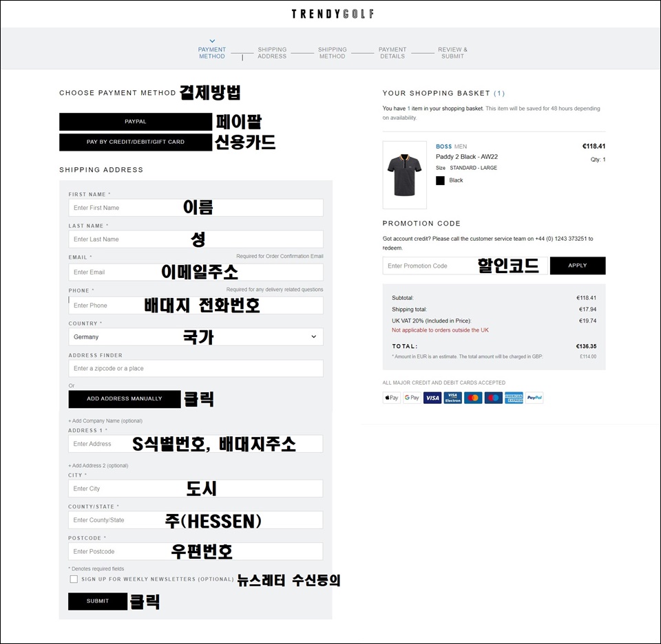
Task: Click the subtotal value €118.41
Action: pyautogui.click(x=587, y=298)
